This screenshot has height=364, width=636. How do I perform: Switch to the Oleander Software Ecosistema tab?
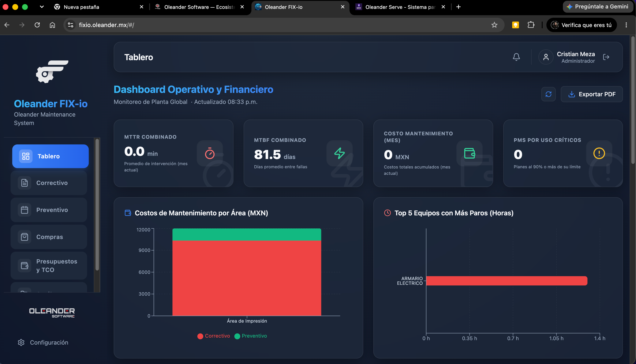coord(199,7)
